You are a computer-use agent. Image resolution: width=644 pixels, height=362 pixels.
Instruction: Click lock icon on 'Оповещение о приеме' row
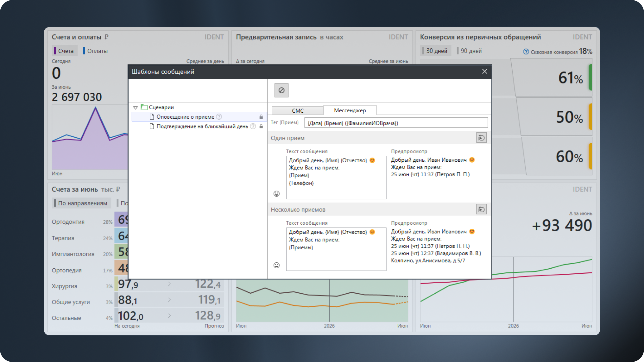(x=261, y=117)
